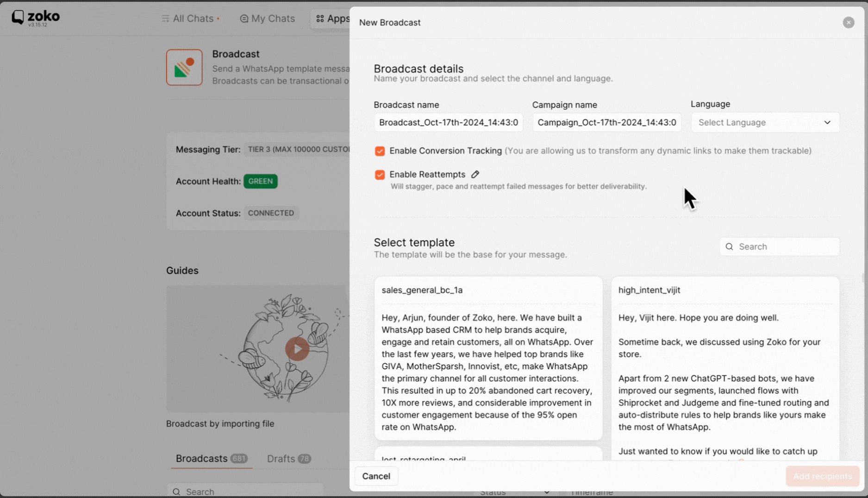Close the New Broadcast panel
The width and height of the screenshot is (868, 498).
point(848,22)
